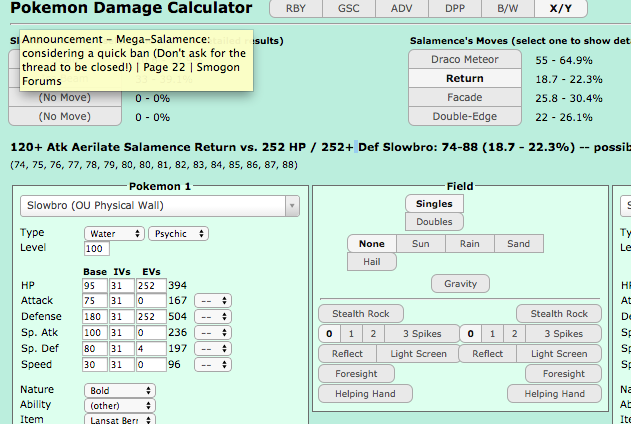Open the Defense stat boost dropdown
Viewport: 631px width, 424px height.
[213, 317]
